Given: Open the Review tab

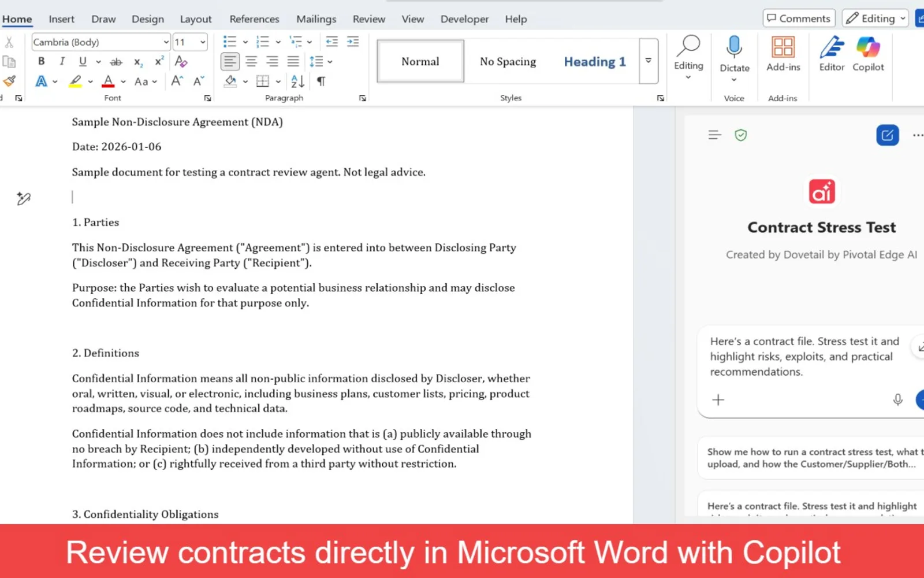Looking at the screenshot, I should coord(369,19).
